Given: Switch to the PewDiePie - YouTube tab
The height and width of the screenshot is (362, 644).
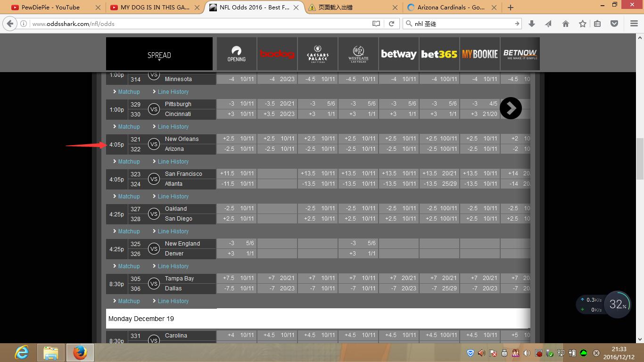Looking at the screenshot, I should click(50, 8).
